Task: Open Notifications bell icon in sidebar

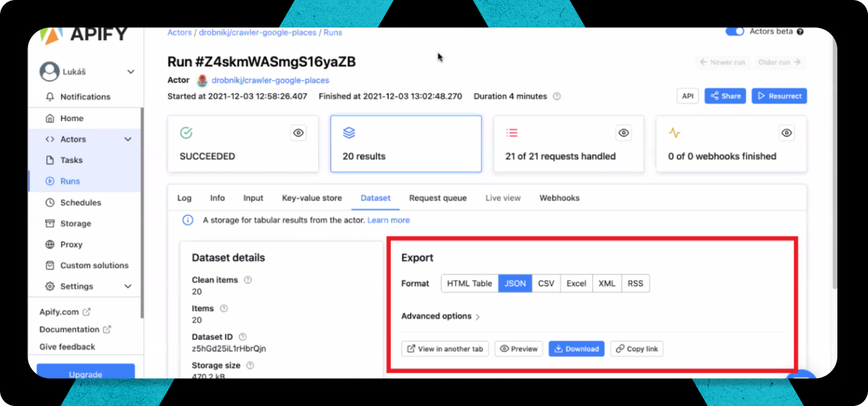Action: click(50, 97)
